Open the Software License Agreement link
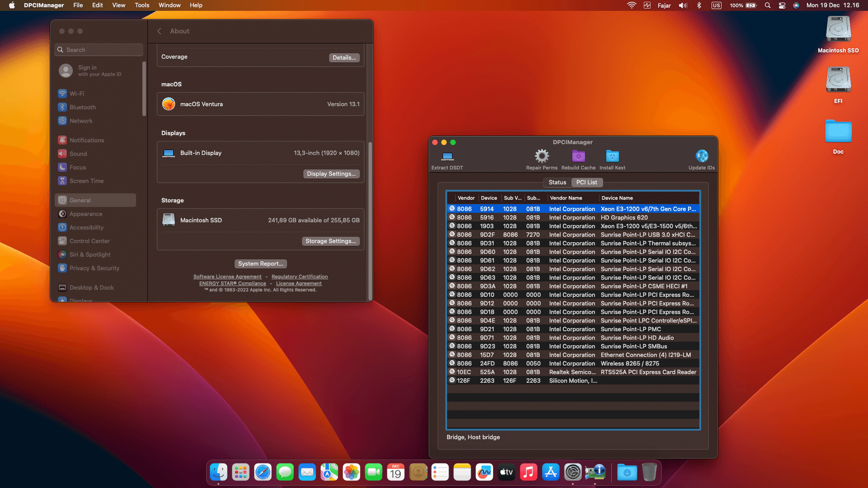 click(x=227, y=277)
